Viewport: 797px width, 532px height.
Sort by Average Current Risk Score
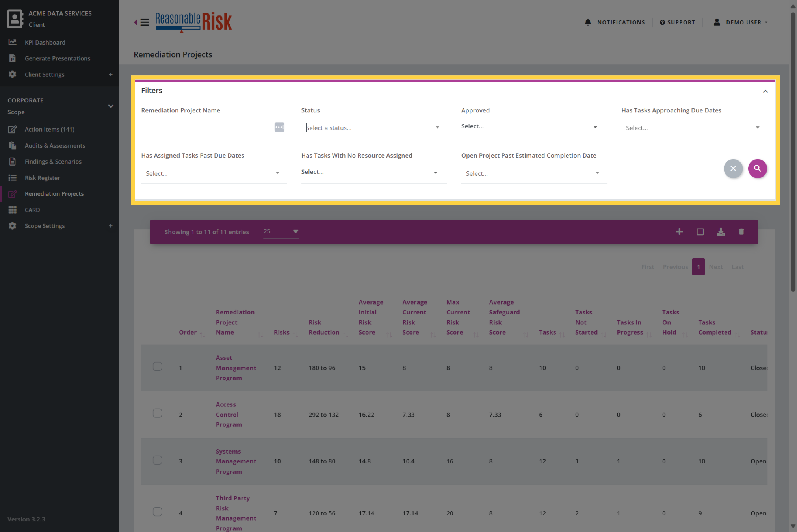click(418, 317)
